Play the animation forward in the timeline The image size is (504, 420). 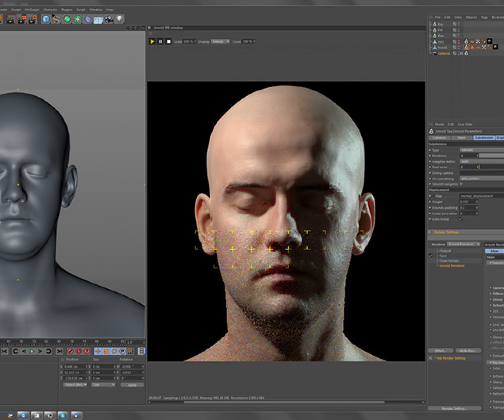(x=32, y=351)
